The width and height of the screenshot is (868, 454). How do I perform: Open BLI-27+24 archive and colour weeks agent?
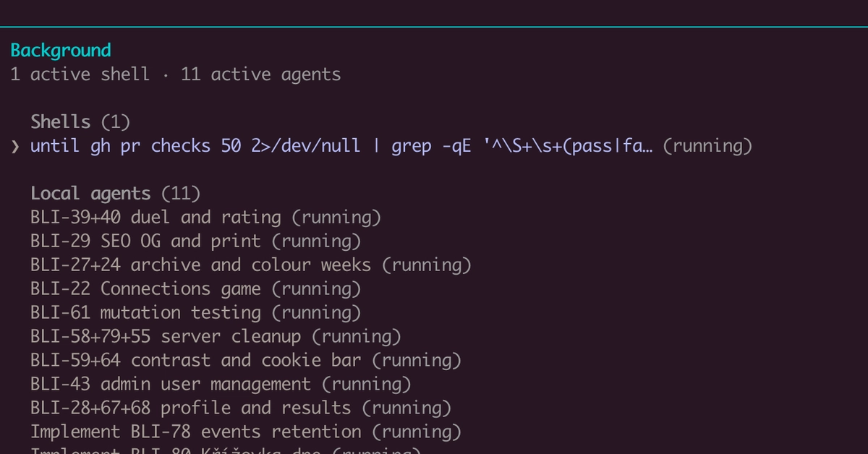tap(251, 265)
